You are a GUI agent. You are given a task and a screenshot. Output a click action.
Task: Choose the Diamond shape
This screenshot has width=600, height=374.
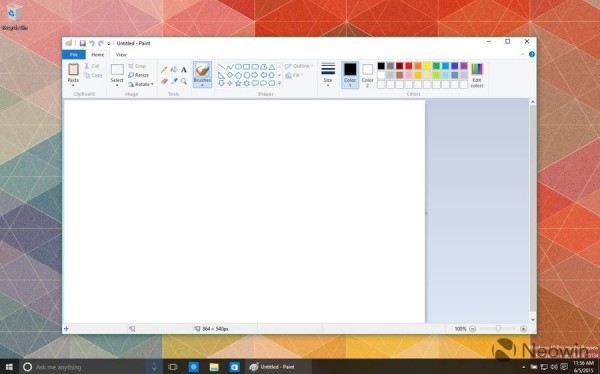point(230,75)
